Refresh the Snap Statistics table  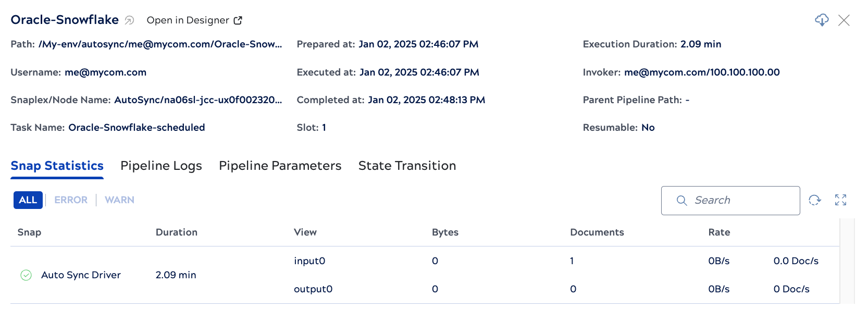coord(814,200)
